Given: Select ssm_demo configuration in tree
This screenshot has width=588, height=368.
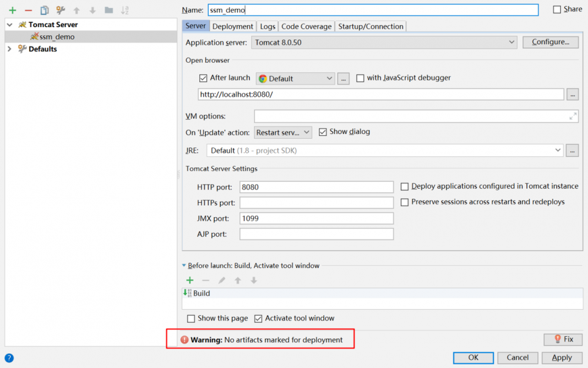Looking at the screenshot, I should (91, 36).
